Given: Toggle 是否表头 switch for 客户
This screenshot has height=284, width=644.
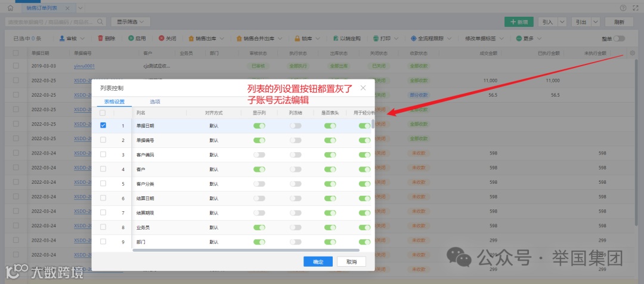Looking at the screenshot, I should coord(330,169).
